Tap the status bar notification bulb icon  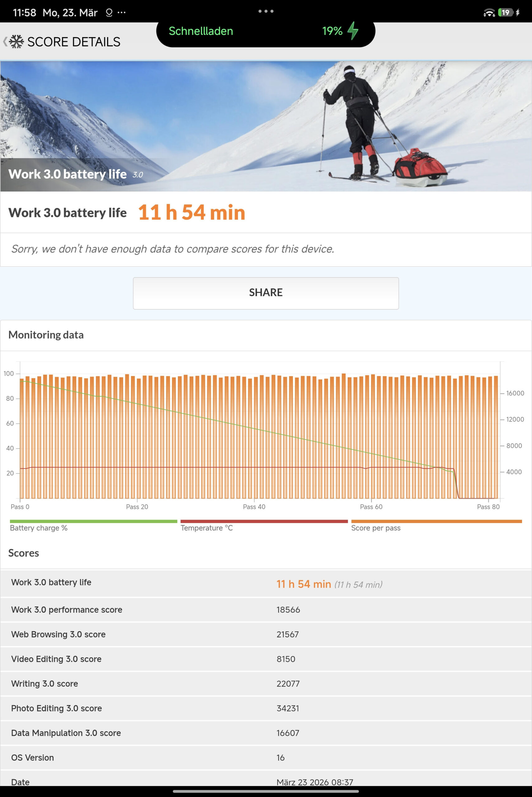109,13
